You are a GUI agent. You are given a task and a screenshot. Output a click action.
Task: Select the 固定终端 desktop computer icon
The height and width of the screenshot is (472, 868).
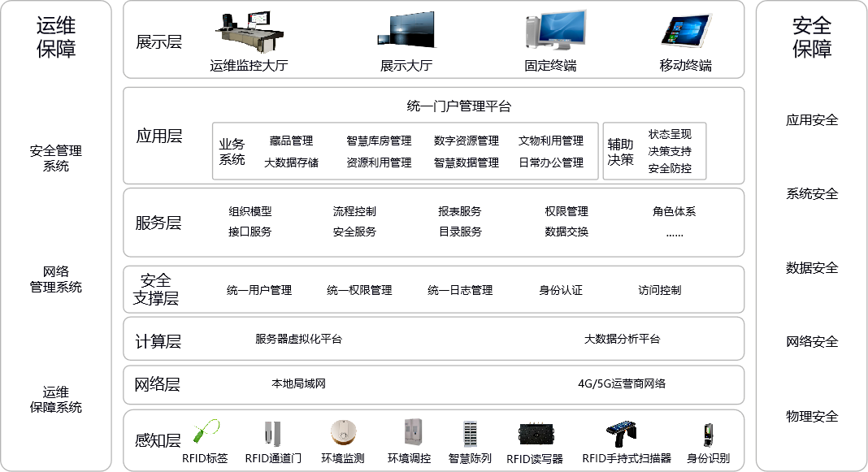tap(554, 30)
